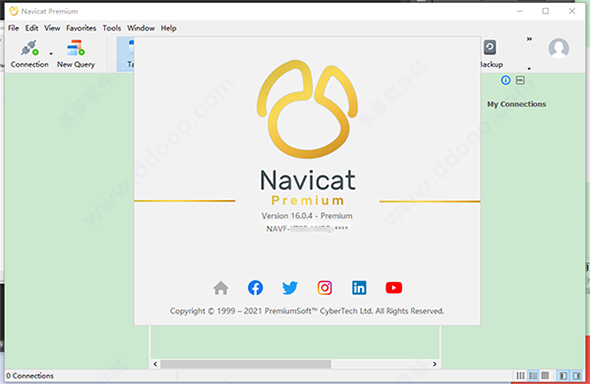Open Navicat's Facebook page icon

point(255,288)
